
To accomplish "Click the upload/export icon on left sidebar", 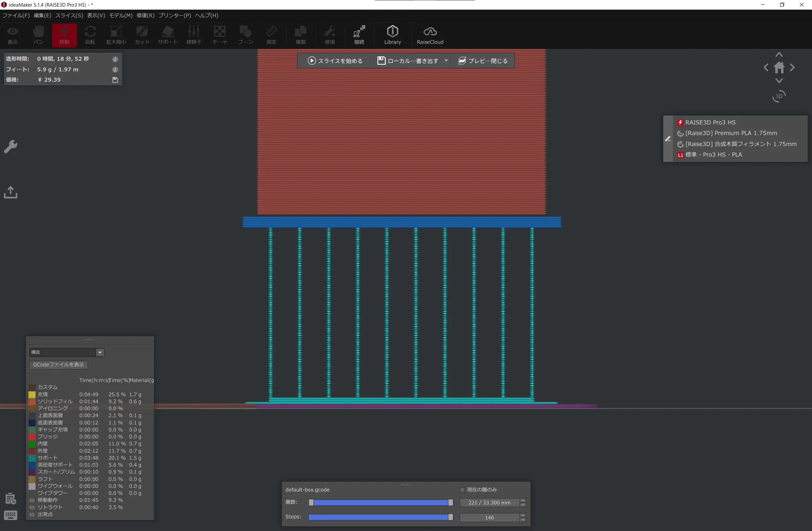I will 11,192.
